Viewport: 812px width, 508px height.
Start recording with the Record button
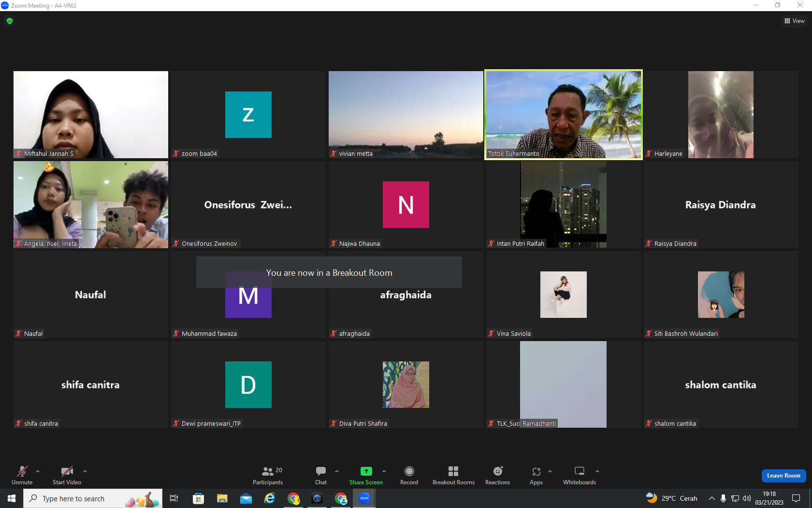409,476
